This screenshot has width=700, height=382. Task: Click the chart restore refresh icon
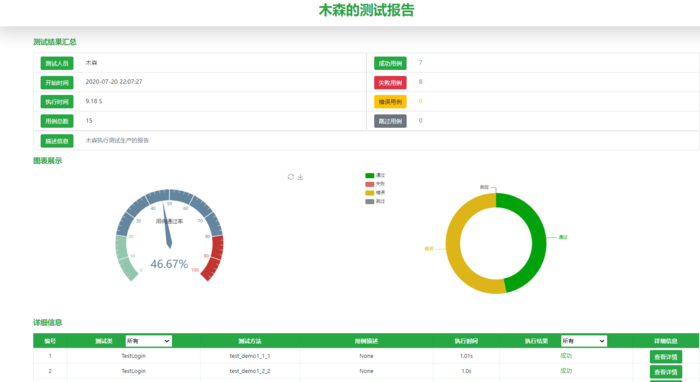pyautogui.click(x=291, y=177)
